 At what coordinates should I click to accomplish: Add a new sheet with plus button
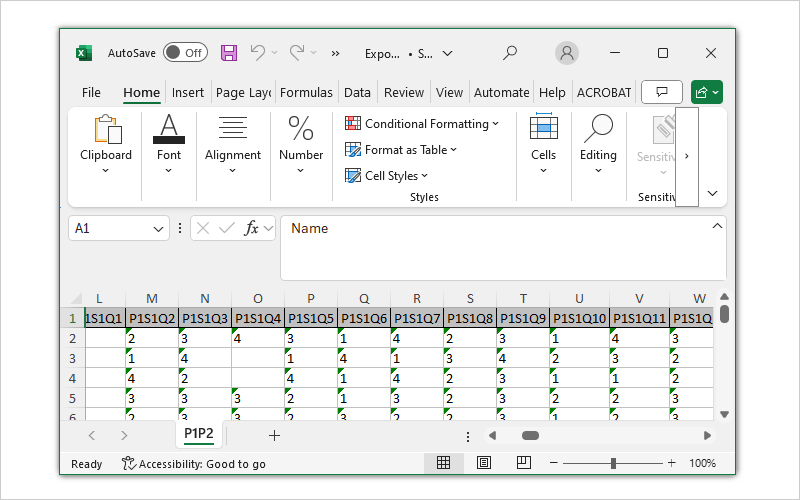(274, 435)
